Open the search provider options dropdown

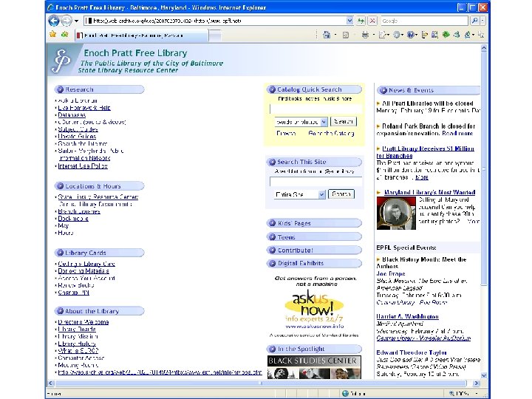(x=482, y=21)
